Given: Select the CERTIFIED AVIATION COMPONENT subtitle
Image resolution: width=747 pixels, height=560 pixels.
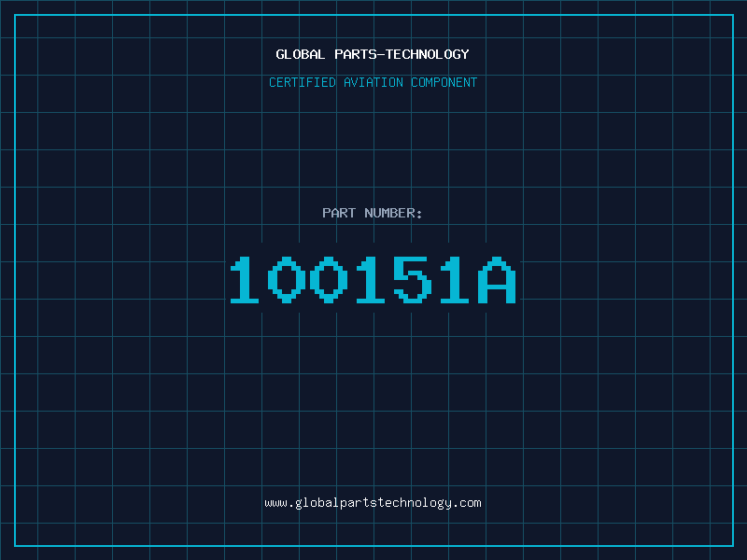Looking at the screenshot, I should pyautogui.click(x=373, y=82).
